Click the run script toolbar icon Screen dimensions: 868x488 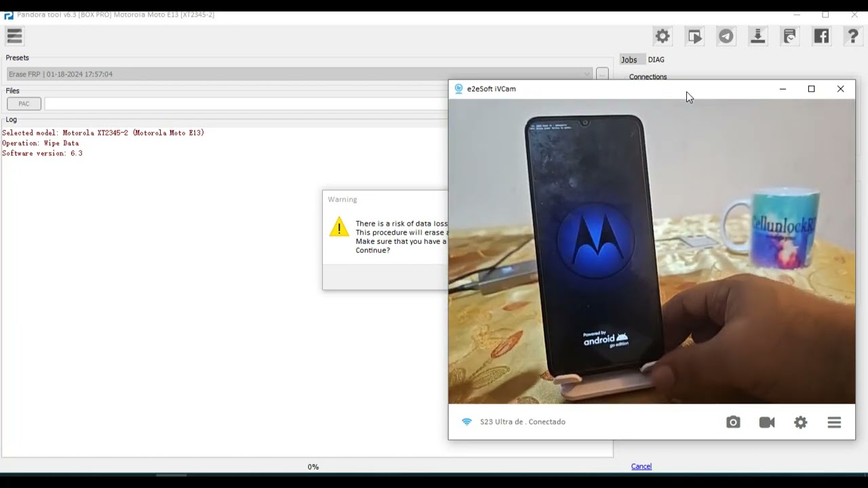coord(694,37)
